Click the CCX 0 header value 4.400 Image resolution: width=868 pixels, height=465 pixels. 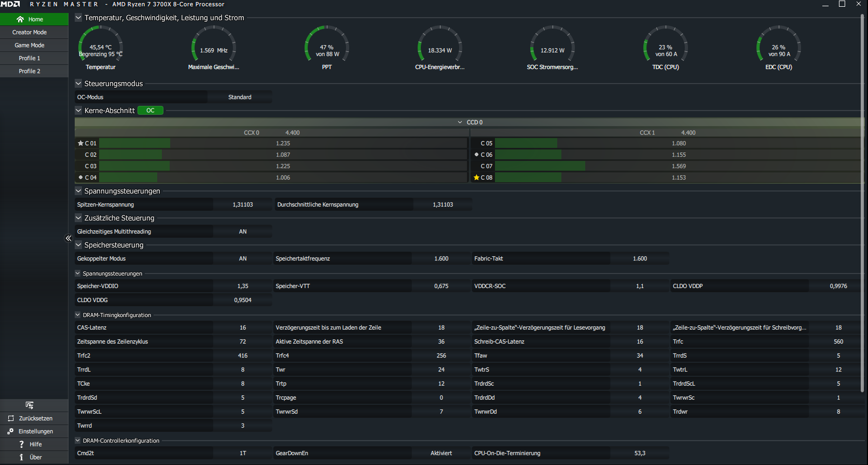[x=293, y=133]
